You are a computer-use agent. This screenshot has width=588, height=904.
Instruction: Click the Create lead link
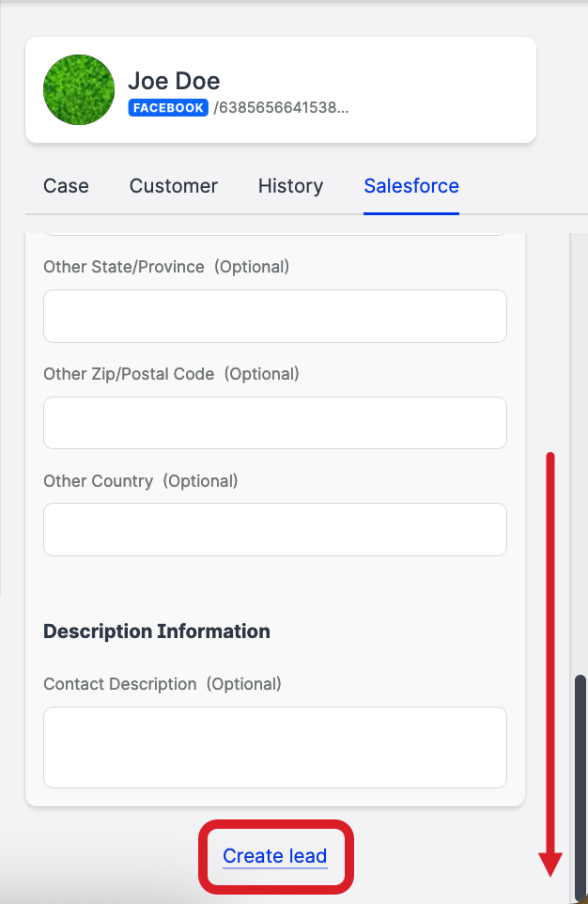coord(275,856)
